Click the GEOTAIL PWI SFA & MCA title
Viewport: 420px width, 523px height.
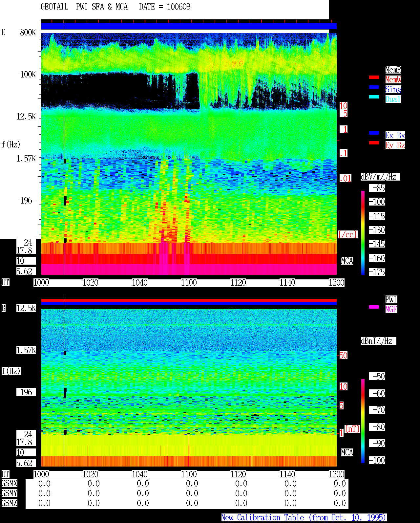tap(84, 7)
